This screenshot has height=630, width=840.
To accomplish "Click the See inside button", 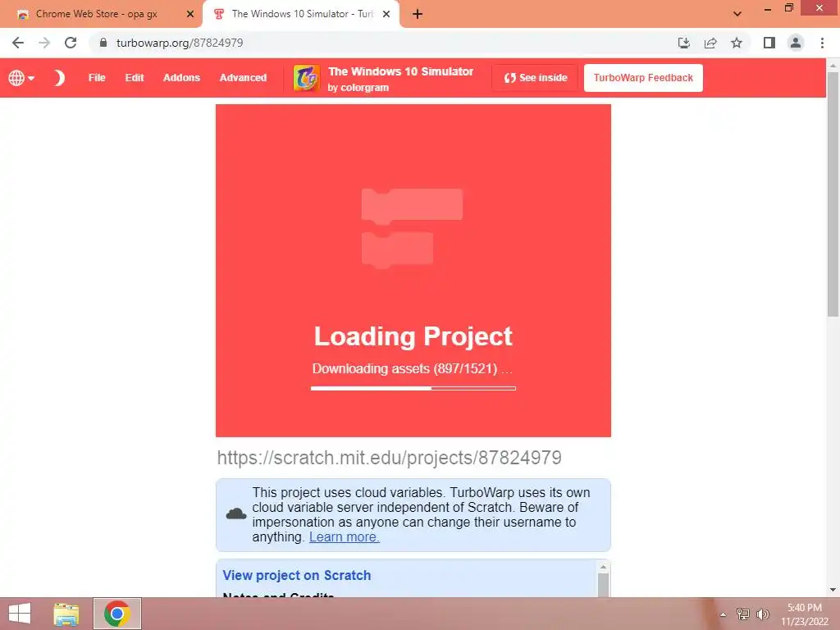I will click(535, 78).
